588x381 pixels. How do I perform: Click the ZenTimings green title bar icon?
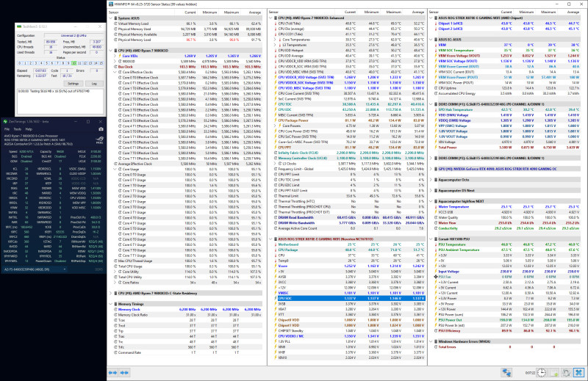5,121
